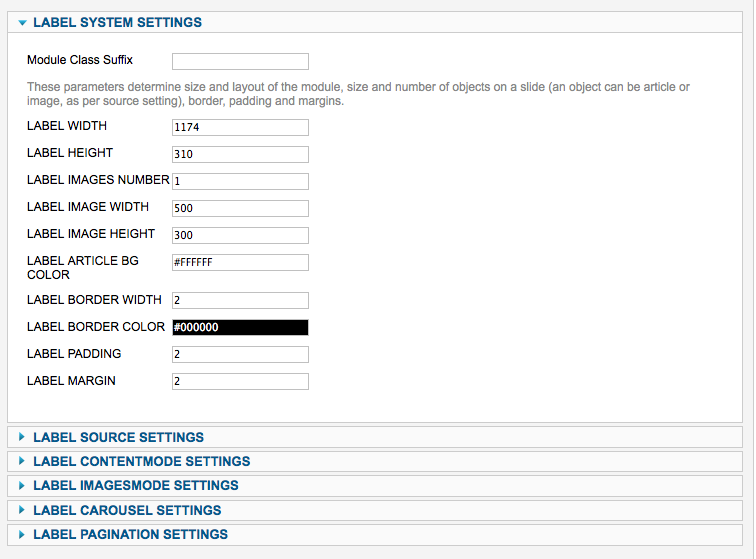Viewport: 756px width, 559px height.
Task: Click the Label Image Height field
Action: [x=240, y=235]
